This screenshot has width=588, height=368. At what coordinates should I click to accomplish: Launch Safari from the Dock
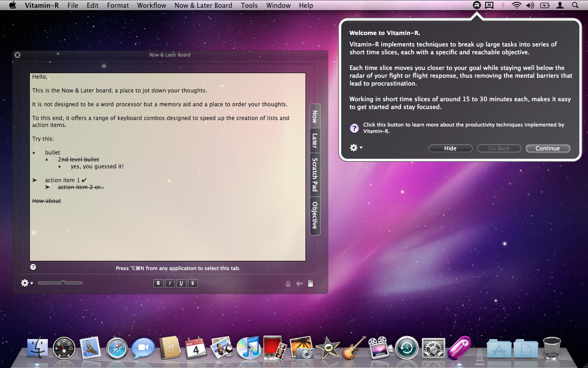(117, 349)
